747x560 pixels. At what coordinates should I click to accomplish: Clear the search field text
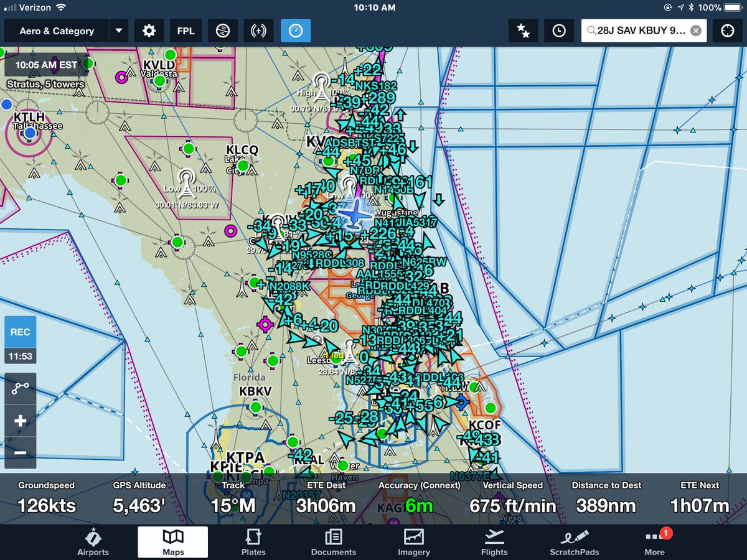point(696,30)
